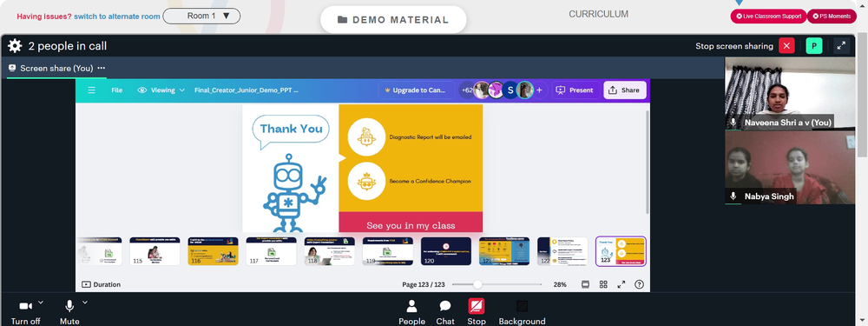This screenshot has width=868, height=326.
Task: Select slide thumbnail 115
Action: [x=155, y=251]
